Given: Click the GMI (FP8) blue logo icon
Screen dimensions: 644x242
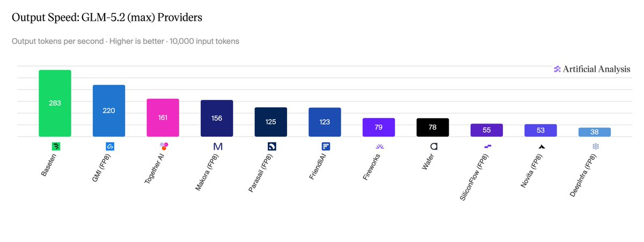Looking at the screenshot, I should pos(109,146).
